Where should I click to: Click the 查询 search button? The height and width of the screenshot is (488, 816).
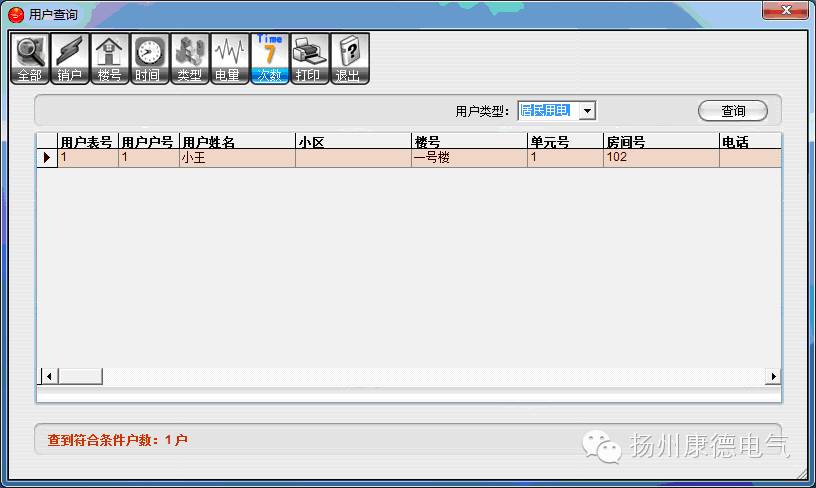tap(733, 111)
